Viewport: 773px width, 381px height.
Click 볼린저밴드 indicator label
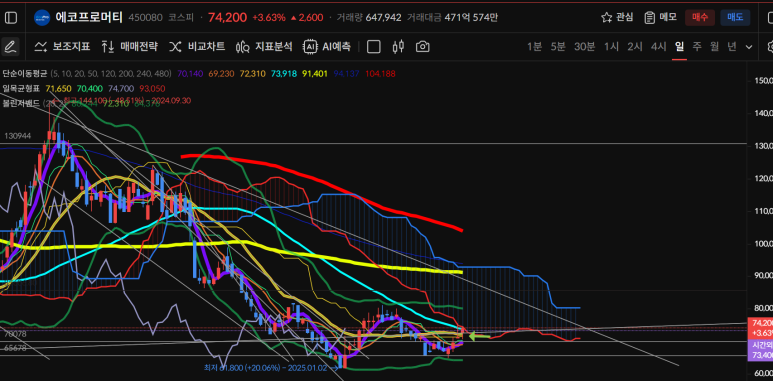pos(22,103)
